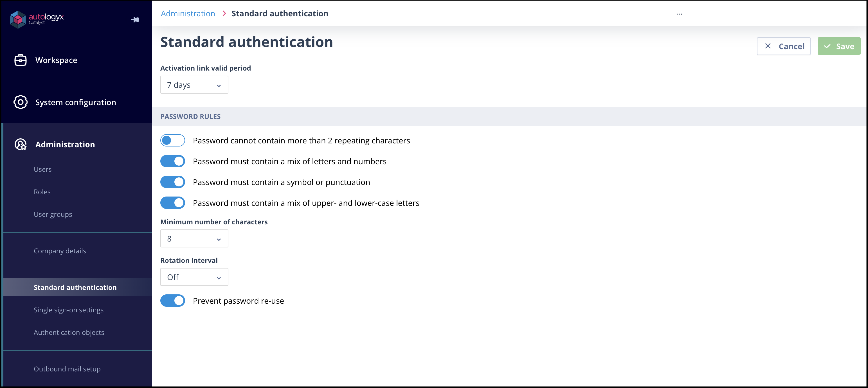Open Activation link valid period dropdown

(x=194, y=85)
